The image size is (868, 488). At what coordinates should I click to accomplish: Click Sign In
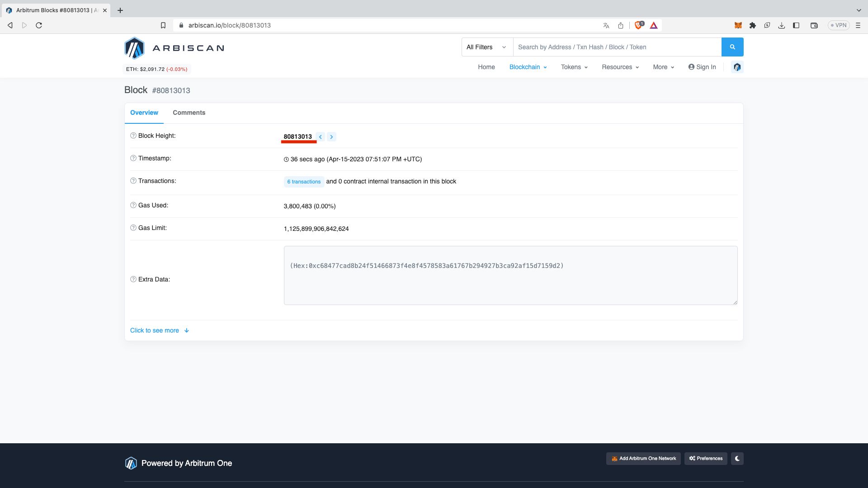pos(702,67)
